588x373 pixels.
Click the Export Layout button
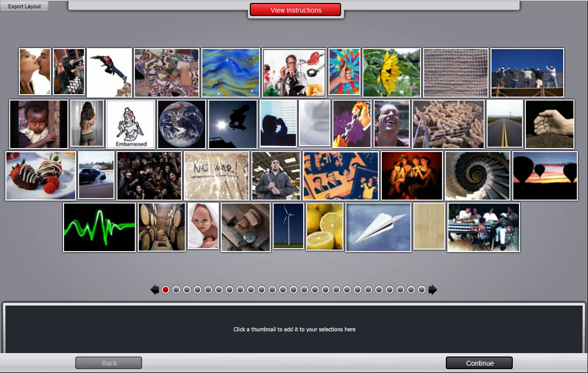click(x=24, y=7)
